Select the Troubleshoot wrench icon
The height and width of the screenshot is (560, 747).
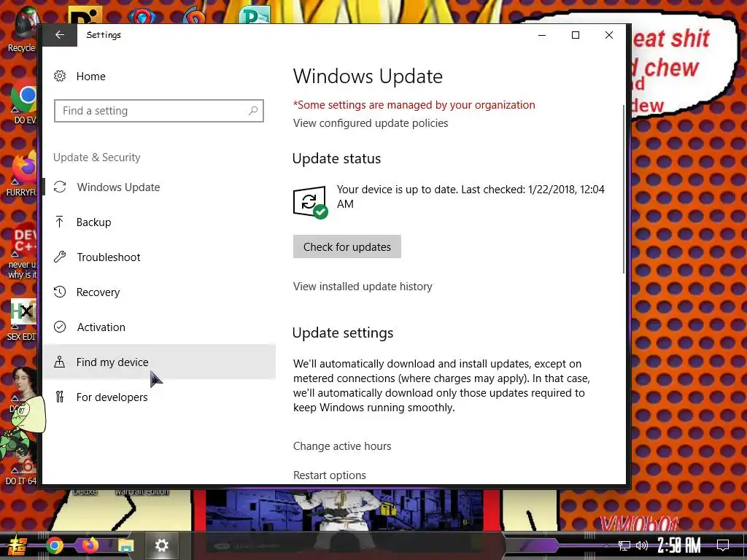60,257
